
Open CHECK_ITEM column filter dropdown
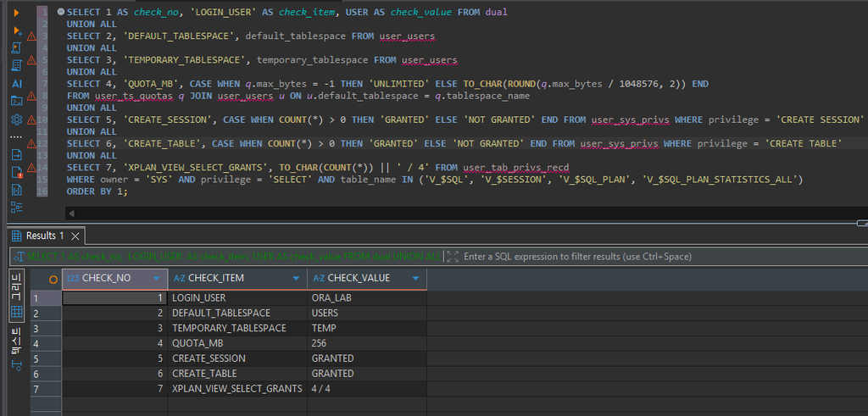click(x=296, y=278)
